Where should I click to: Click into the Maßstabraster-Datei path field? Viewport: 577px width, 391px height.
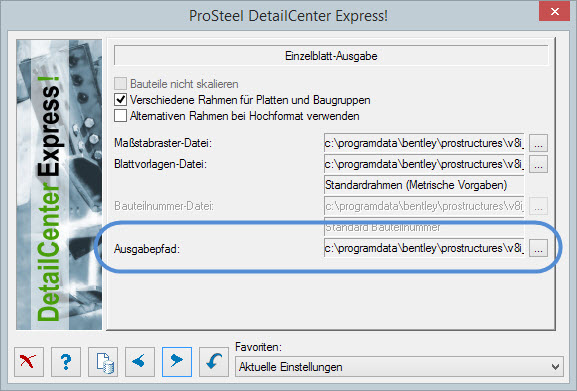click(424, 143)
